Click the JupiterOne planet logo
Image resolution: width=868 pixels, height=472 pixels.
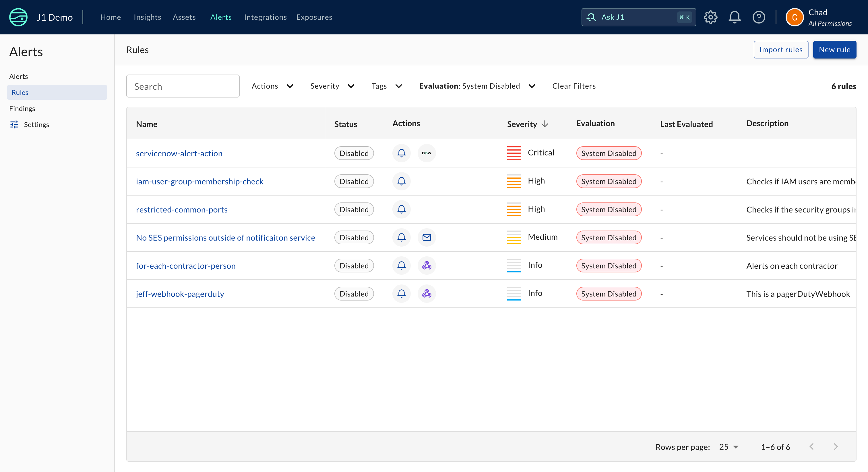click(x=18, y=17)
